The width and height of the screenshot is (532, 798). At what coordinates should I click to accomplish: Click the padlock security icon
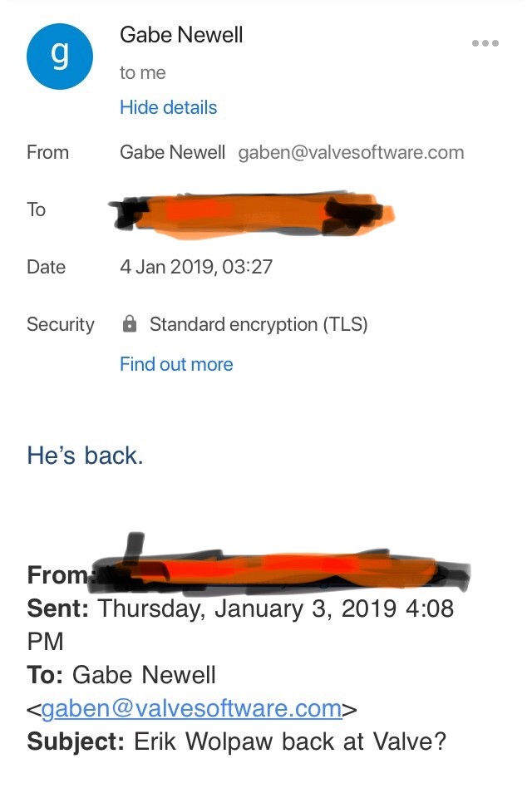pos(130,323)
